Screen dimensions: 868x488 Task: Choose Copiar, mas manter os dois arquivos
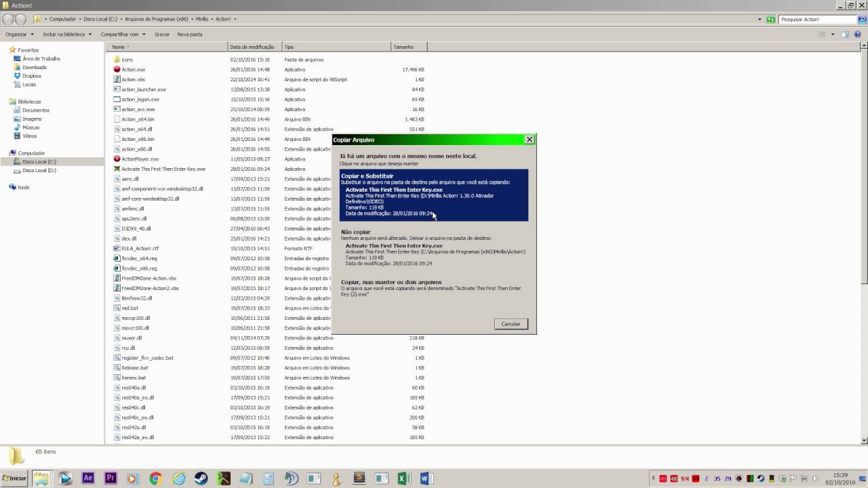point(433,288)
